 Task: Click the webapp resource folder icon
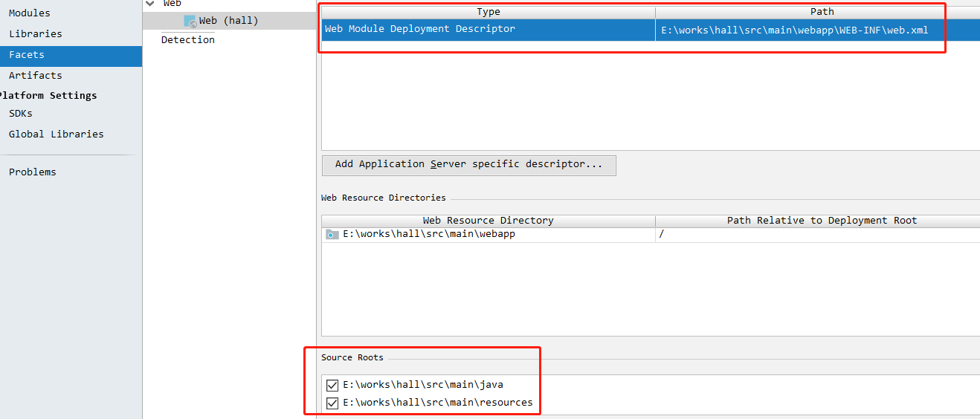[332, 234]
